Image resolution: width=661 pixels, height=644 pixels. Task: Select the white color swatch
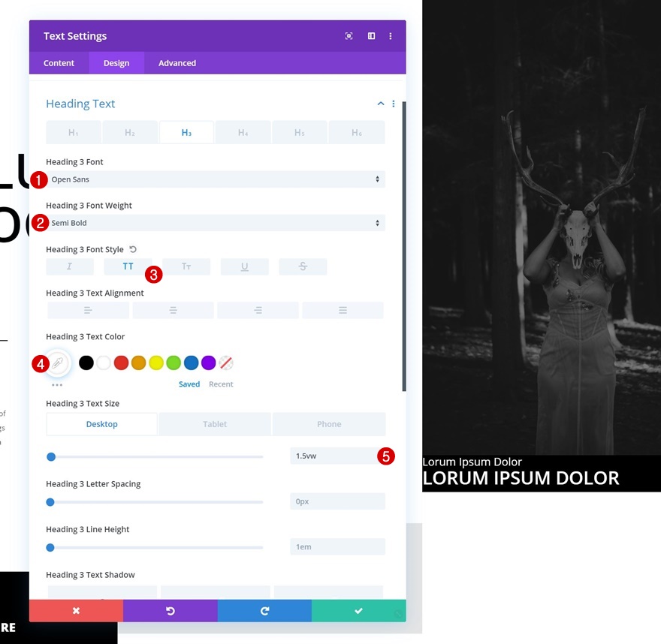104,363
